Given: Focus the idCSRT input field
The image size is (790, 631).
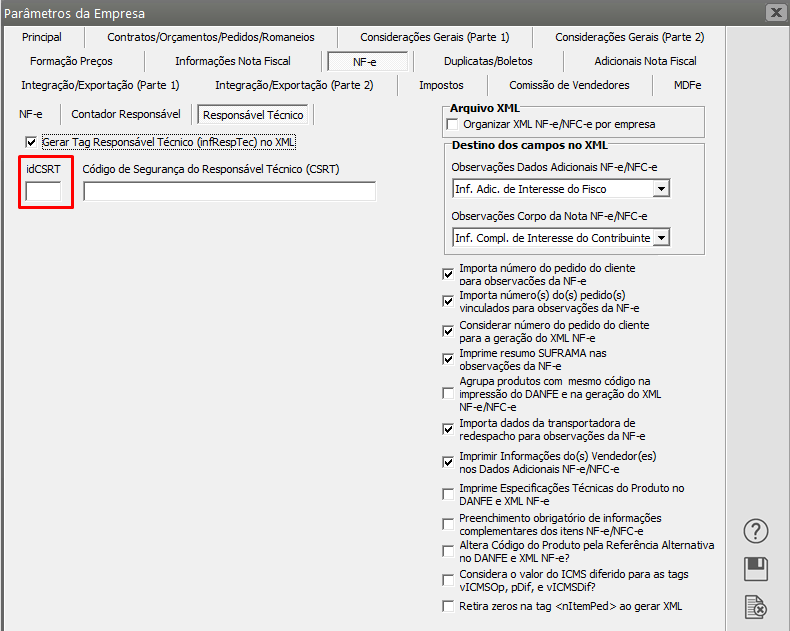Looking at the screenshot, I should click(x=43, y=192).
